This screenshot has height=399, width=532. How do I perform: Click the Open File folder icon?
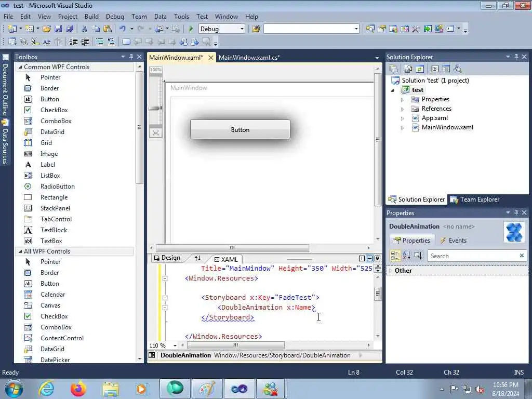(x=47, y=29)
